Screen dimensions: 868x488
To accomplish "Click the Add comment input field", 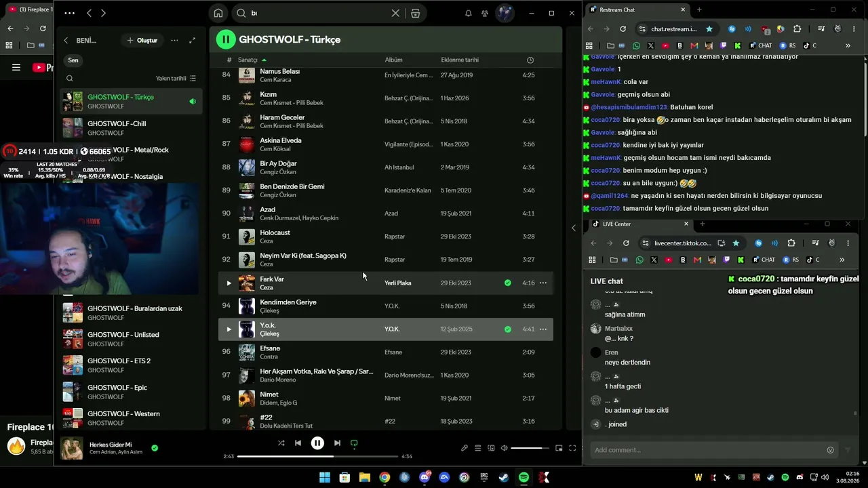I will point(706,450).
